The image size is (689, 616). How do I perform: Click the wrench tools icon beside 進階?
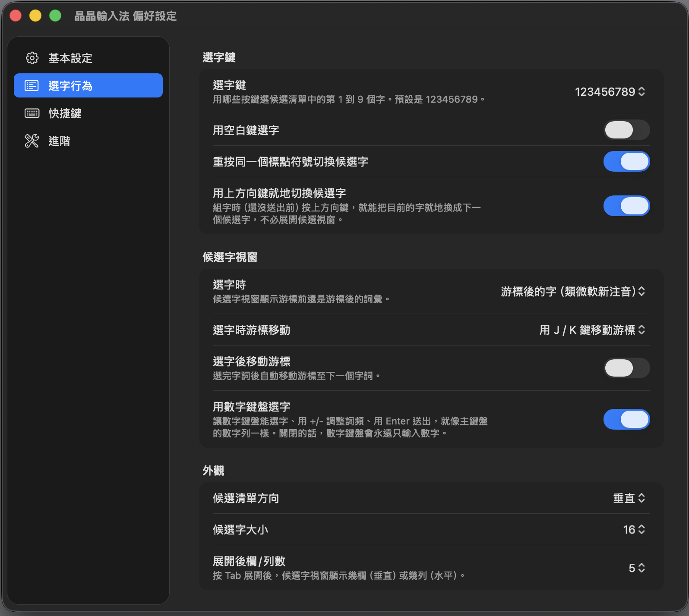(x=32, y=141)
